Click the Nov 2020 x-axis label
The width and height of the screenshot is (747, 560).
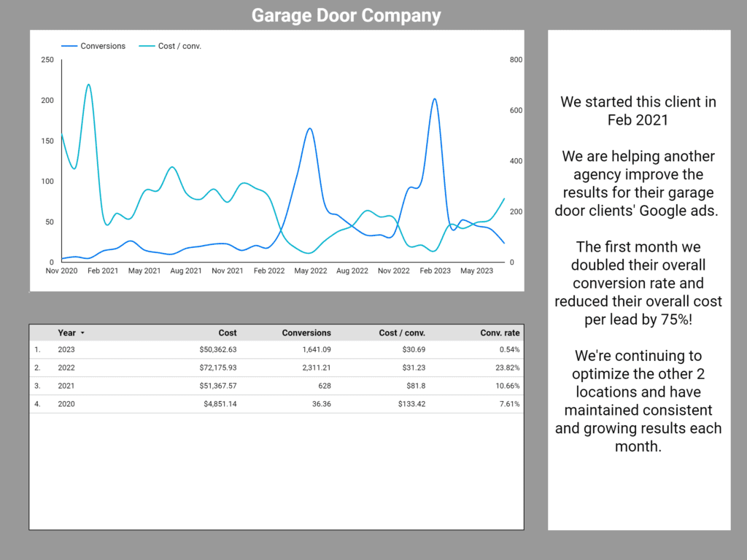tap(61, 271)
